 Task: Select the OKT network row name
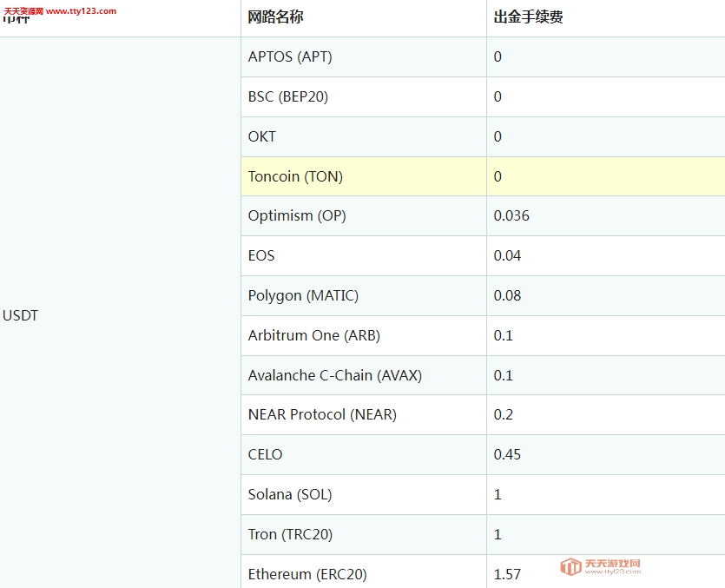point(261,136)
